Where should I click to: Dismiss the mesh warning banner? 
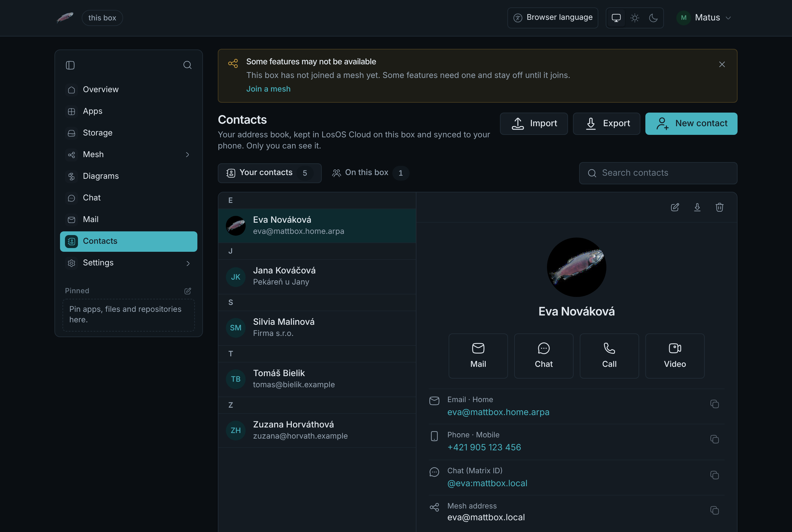coord(722,64)
